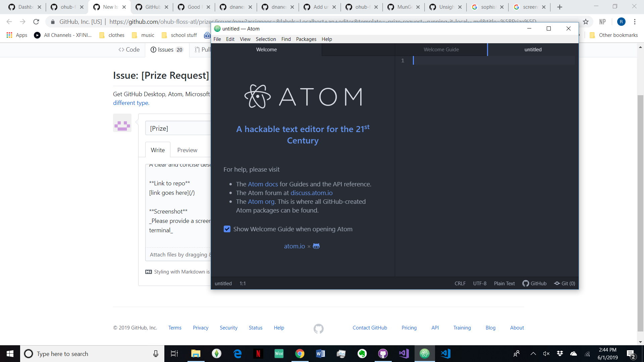The width and height of the screenshot is (644, 362).
Task: Expand the hidden system tray icons chevron
Action: tap(533, 354)
